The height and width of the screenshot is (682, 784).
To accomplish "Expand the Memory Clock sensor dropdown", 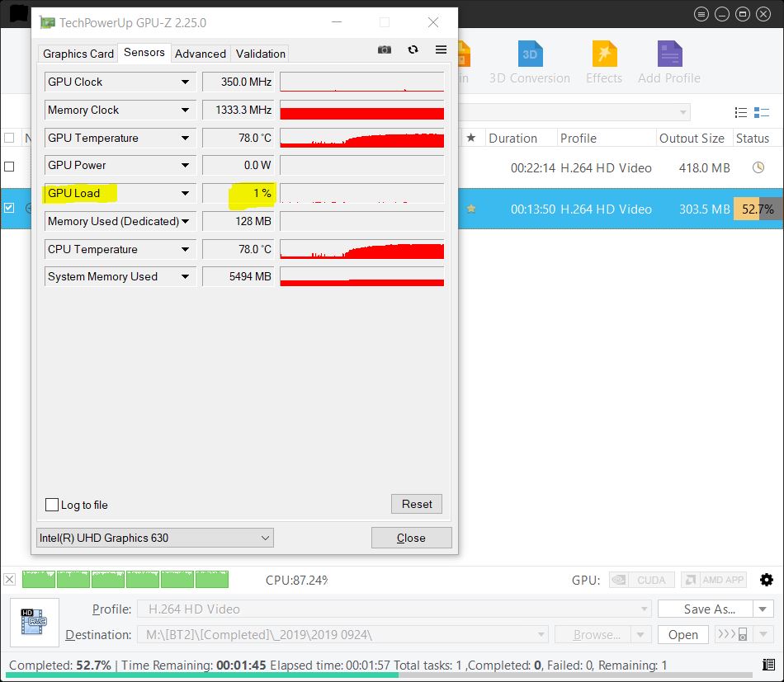I will click(x=185, y=110).
